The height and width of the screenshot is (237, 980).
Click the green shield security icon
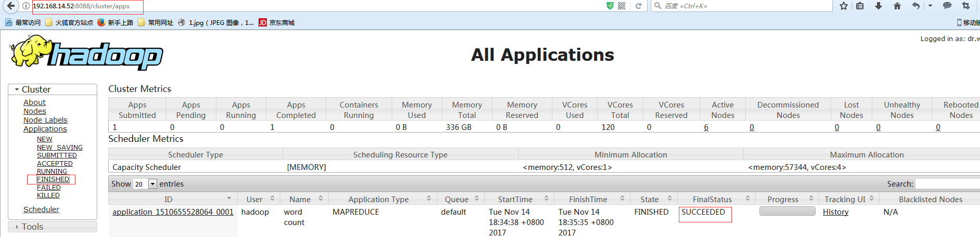610,6
